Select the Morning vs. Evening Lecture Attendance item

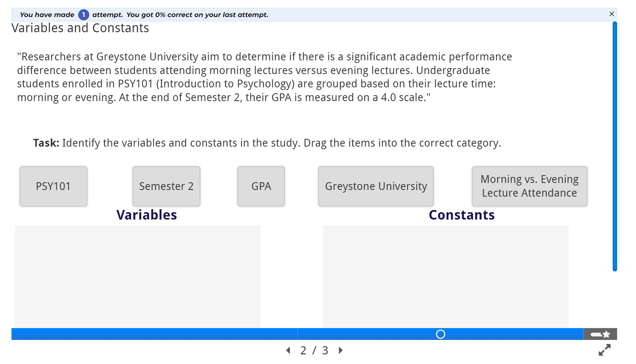click(x=530, y=186)
